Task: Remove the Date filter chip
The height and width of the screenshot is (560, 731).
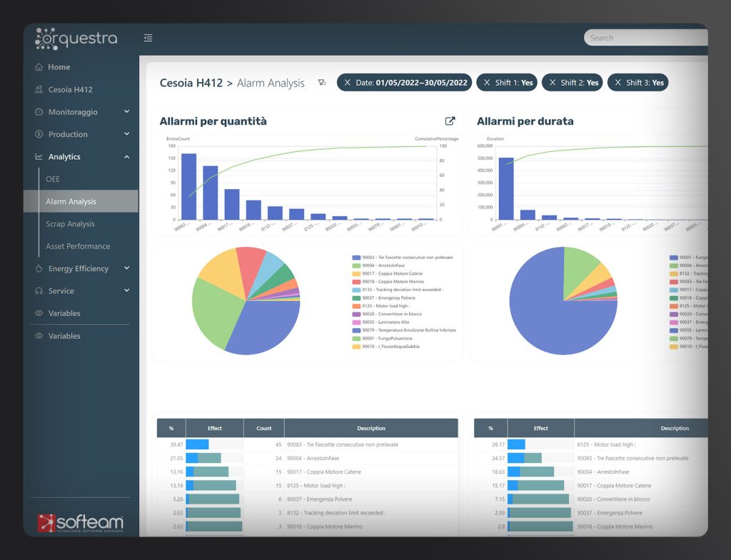Action: point(348,83)
